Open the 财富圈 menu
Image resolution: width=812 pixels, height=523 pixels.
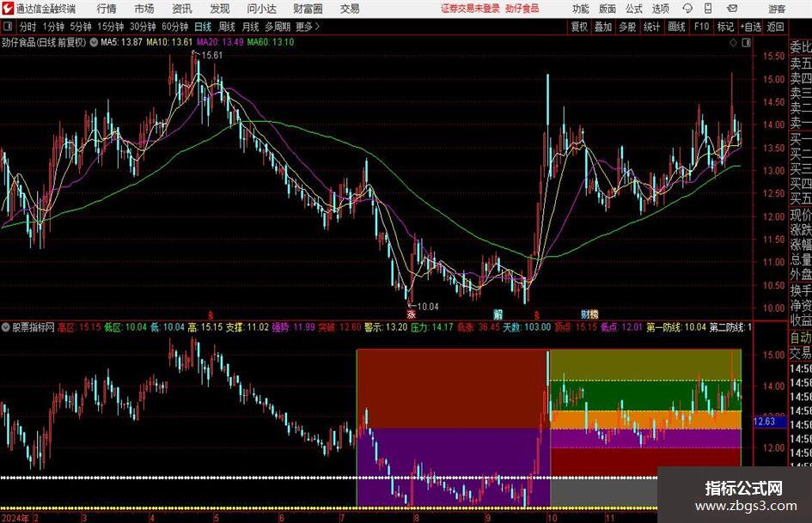tap(308, 9)
